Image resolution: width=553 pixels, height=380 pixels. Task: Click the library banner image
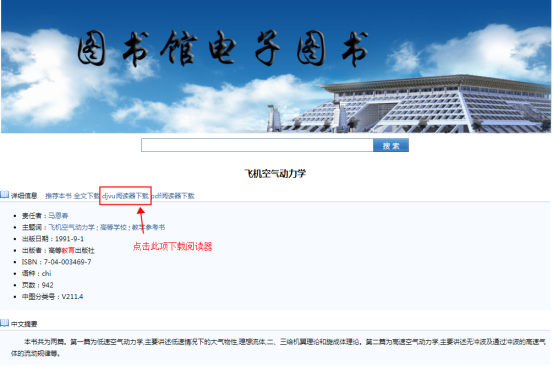276,66
